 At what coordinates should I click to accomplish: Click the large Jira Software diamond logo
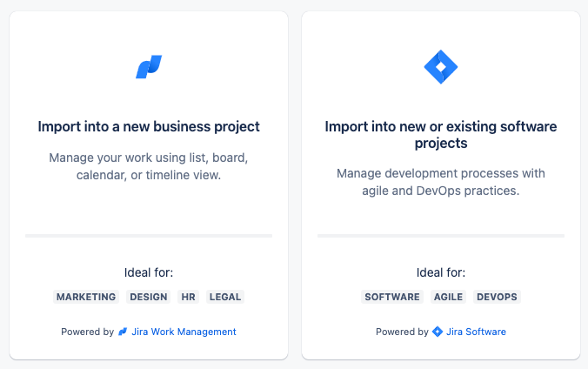pos(441,67)
